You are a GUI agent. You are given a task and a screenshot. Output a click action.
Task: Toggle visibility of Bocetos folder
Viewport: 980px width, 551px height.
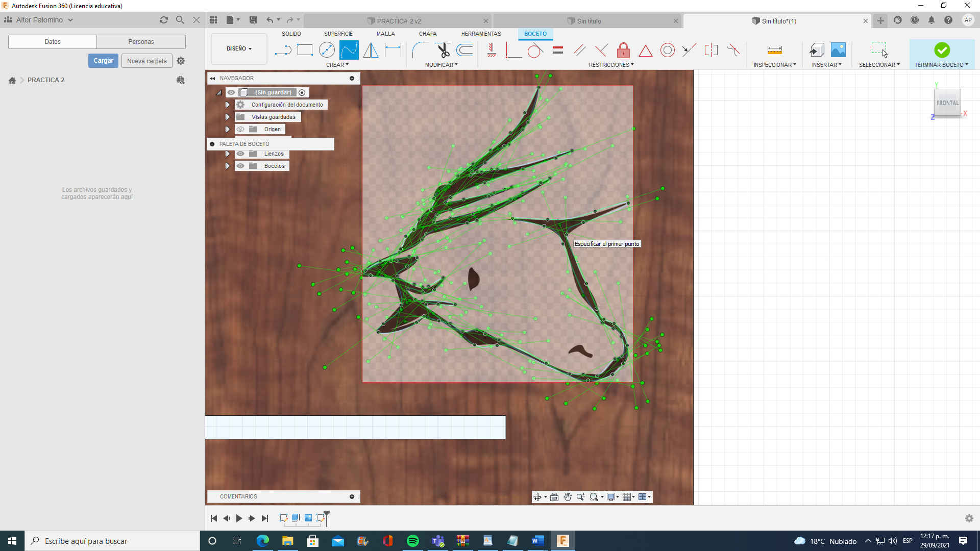click(x=240, y=165)
